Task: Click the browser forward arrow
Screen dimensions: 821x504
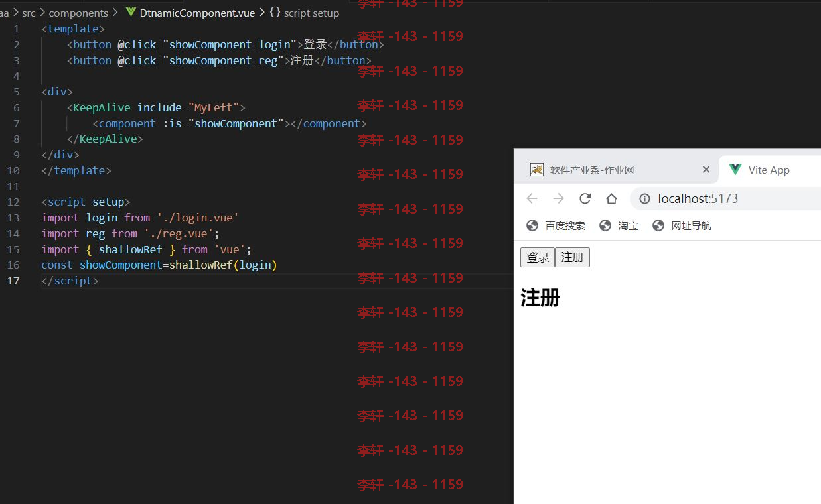Action: pyautogui.click(x=558, y=198)
